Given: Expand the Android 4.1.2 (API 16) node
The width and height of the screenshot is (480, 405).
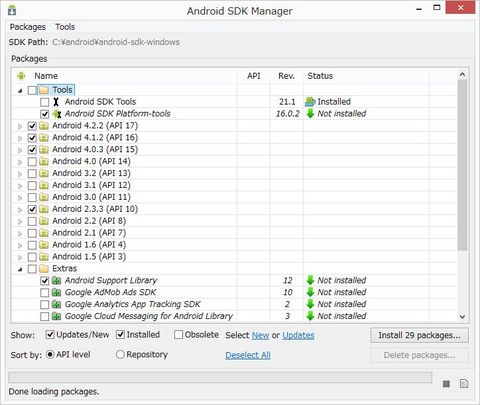Looking at the screenshot, I should click(x=20, y=138).
